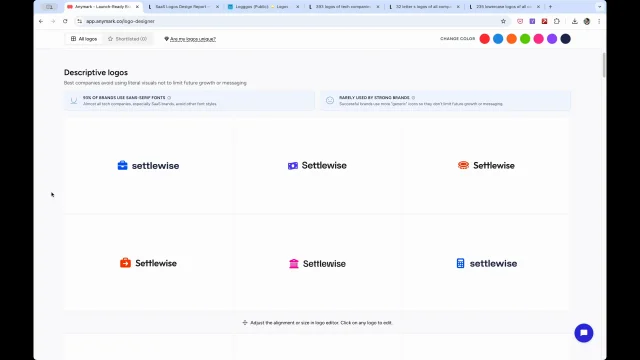
Task: Open the chat support bubble
Action: 584,333
